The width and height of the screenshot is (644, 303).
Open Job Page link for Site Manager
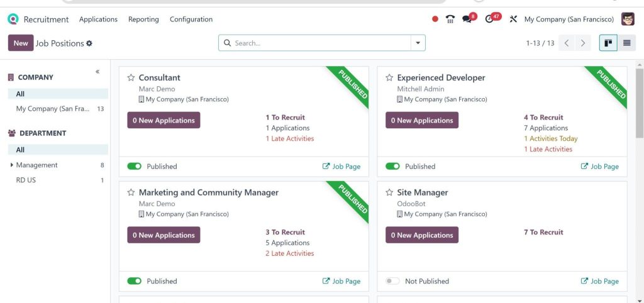(x=600, y=281)
